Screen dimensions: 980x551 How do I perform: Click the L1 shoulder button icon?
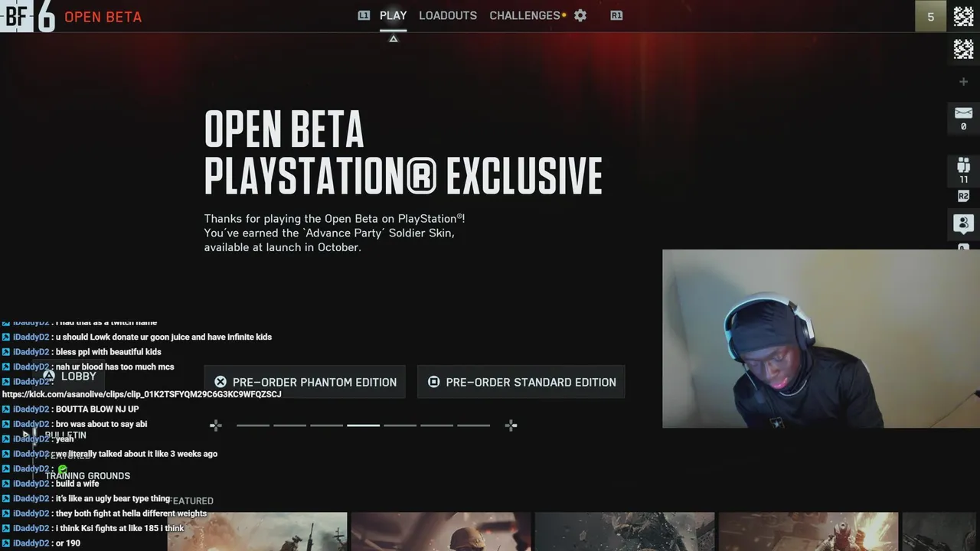click(364, 15)
